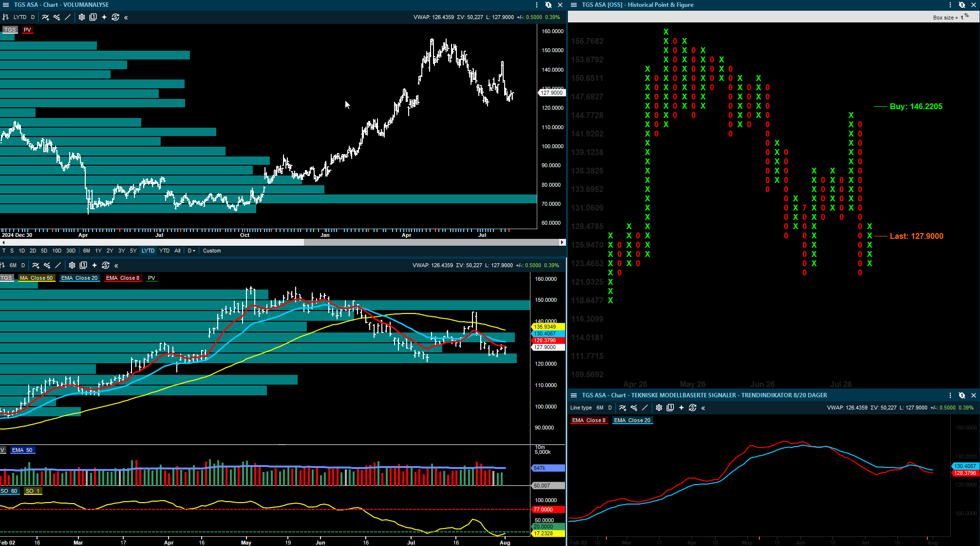
Task: Click currency refresh icon in top chart toolbar
Action: pyautogui.click(x=115, y=17)
